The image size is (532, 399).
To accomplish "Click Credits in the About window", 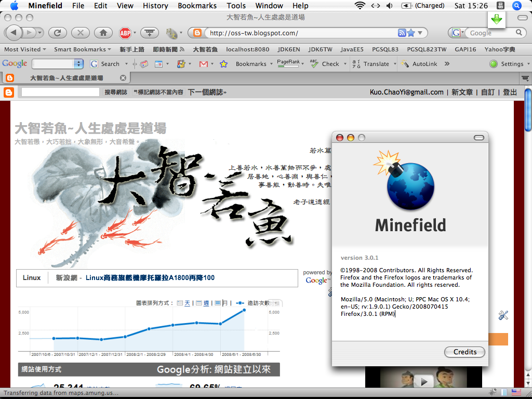I will (464, 352).
